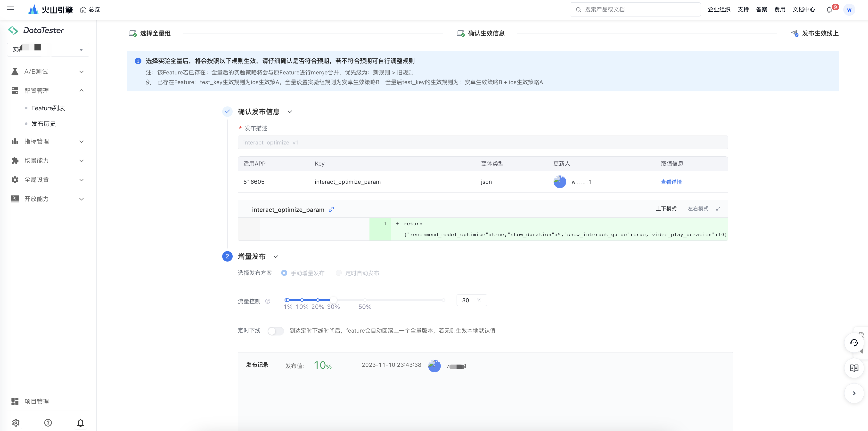Click the traffic slider handle at 30%
868x431 pixels.
click(333, 300)
